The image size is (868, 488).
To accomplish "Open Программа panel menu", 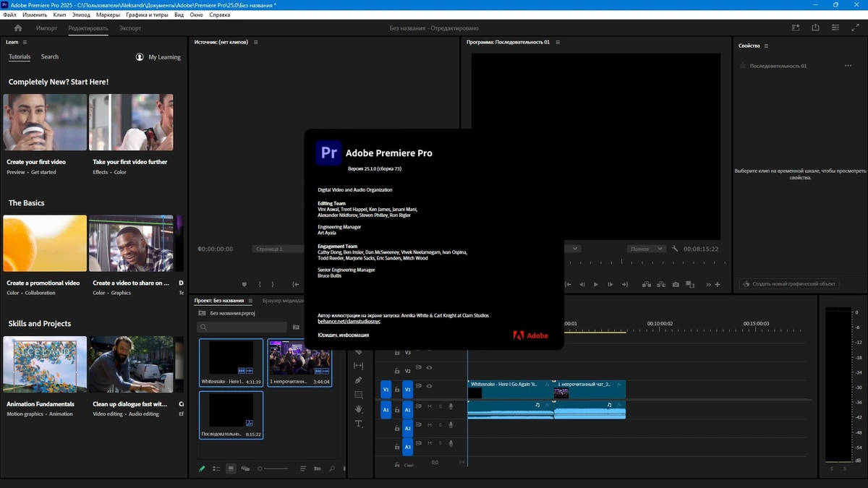I will (x=558, y=43).
